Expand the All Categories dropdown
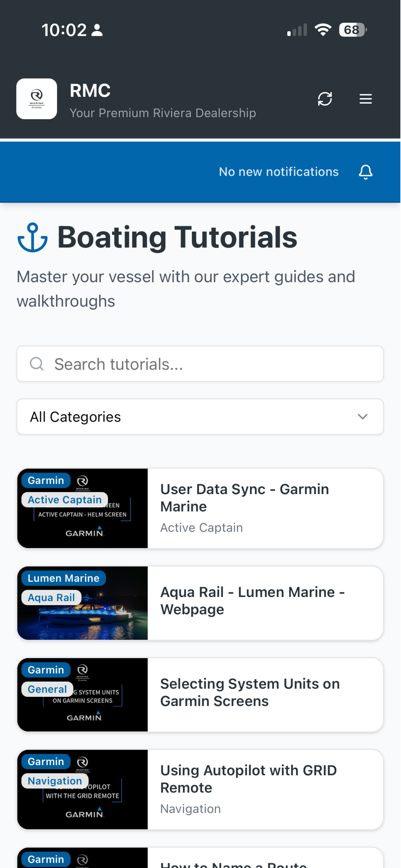401x868 pixels. (200, 417)
